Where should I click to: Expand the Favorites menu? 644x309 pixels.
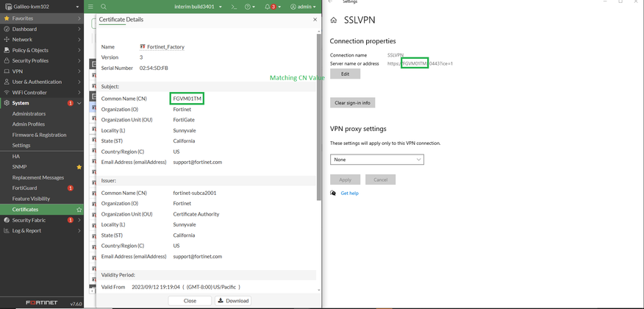tap(42, 18)
